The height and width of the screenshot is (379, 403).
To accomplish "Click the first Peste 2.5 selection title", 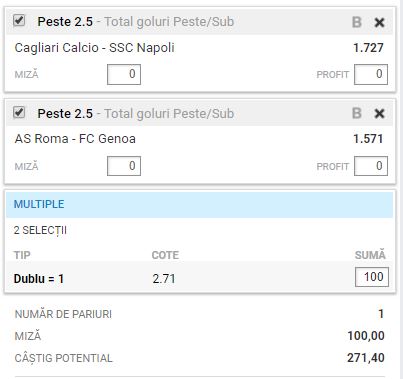I will pos(65,22).
